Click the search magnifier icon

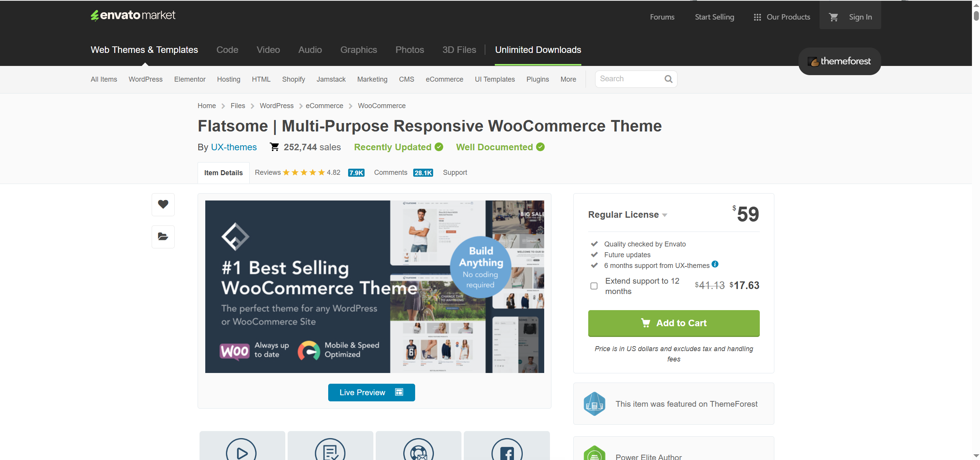click(668, 79)
